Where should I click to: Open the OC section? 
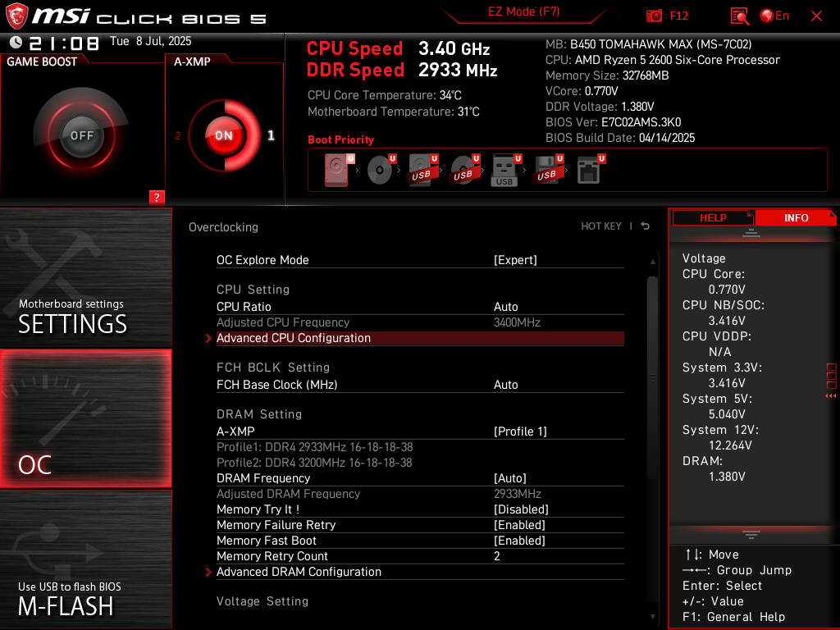click(x=85, y=418)
